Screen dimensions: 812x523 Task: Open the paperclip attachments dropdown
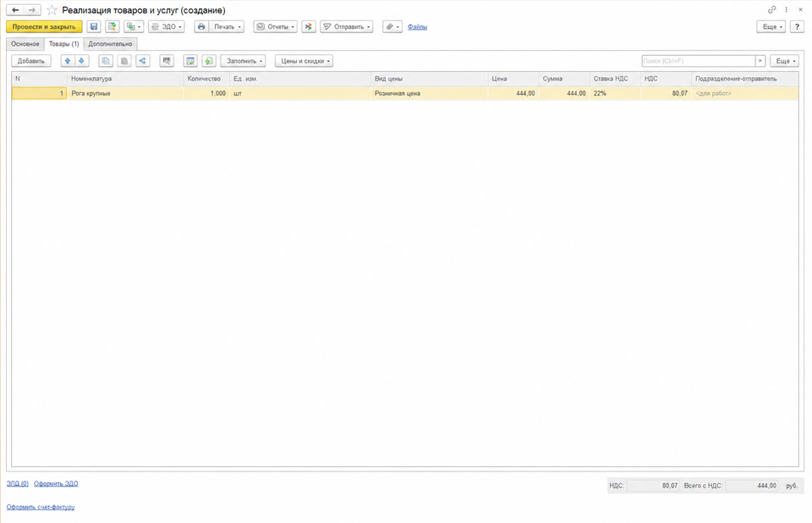(x=392, y=26)
